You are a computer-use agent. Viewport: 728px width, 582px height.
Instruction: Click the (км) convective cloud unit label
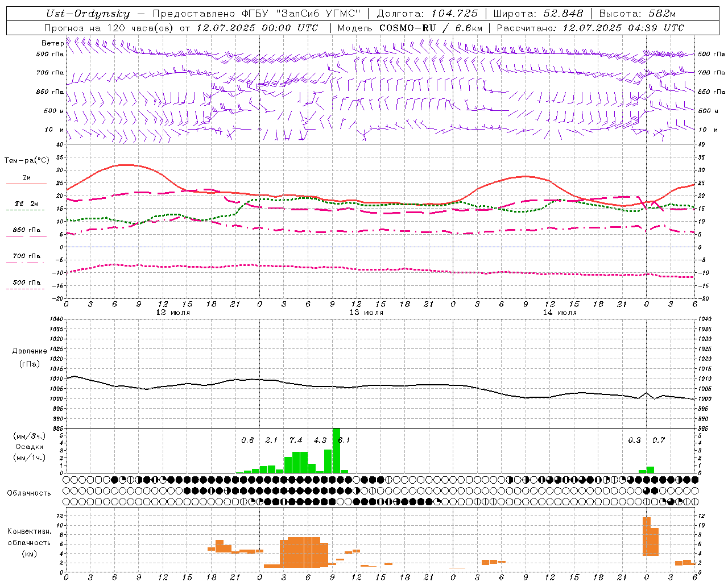[30, 554]
